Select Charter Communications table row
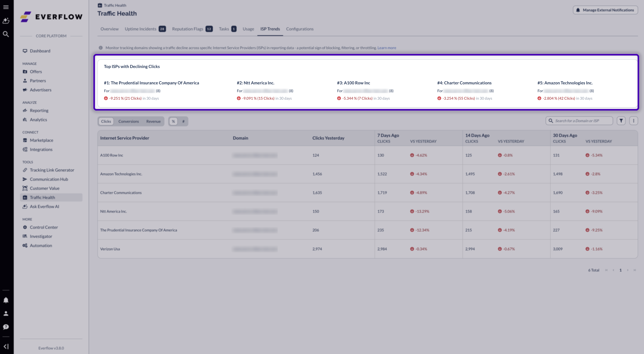644x354 pixels. (x=367, y=193)
